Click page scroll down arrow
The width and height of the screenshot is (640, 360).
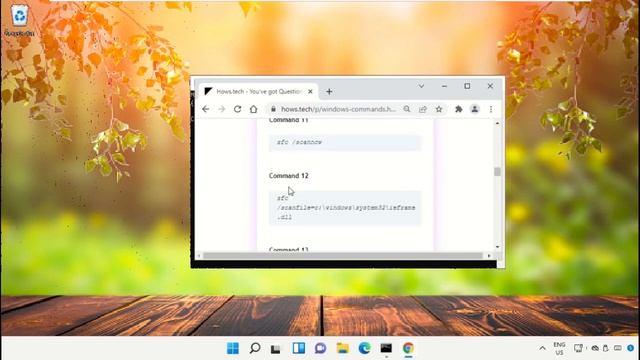click(497, 247)
